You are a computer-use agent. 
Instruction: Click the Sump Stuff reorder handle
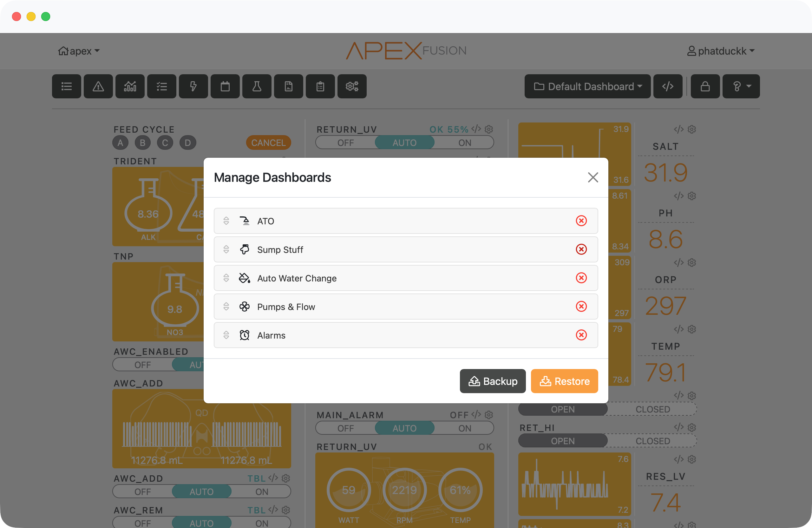coord(226,249)
